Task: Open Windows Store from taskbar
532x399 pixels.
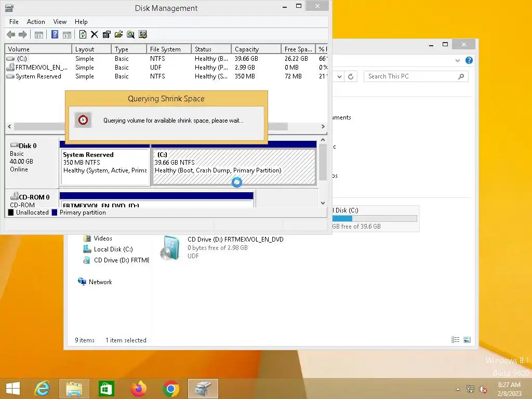Action: 106,389
